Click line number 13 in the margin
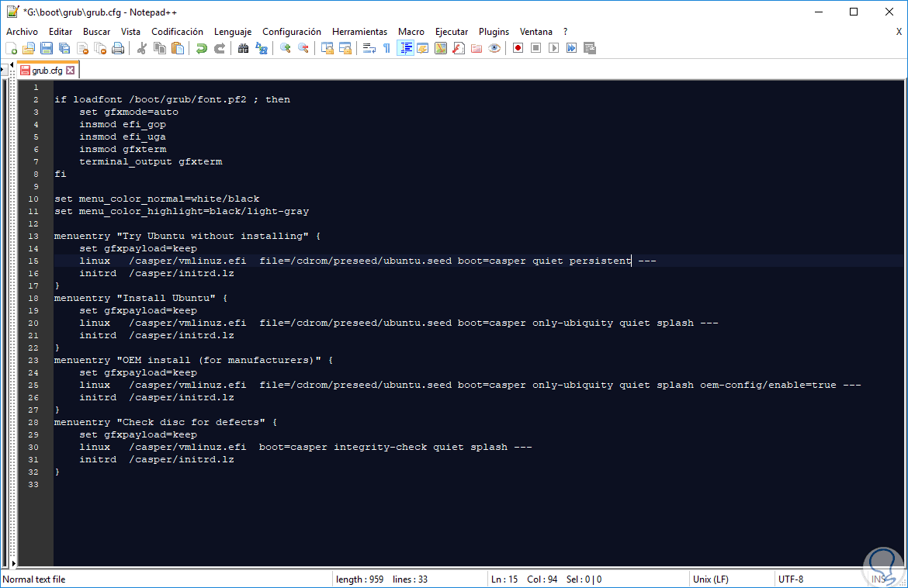This screenshot has height=588, width=908. tap(33, 236)
